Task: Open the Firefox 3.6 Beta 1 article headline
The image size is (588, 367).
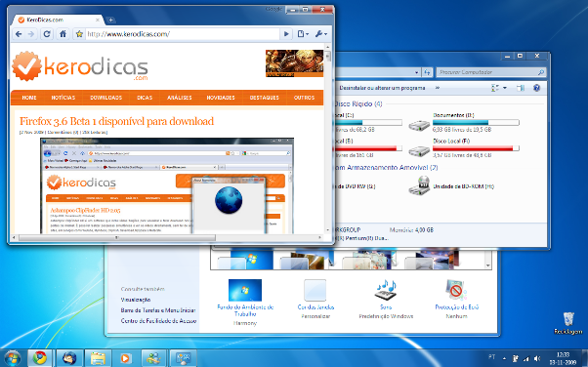Action: click(116, 121)
